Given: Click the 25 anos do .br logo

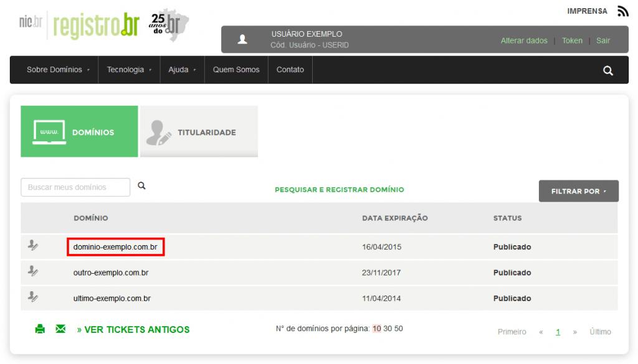Looking at the screenshot, I should coord(169,24).
